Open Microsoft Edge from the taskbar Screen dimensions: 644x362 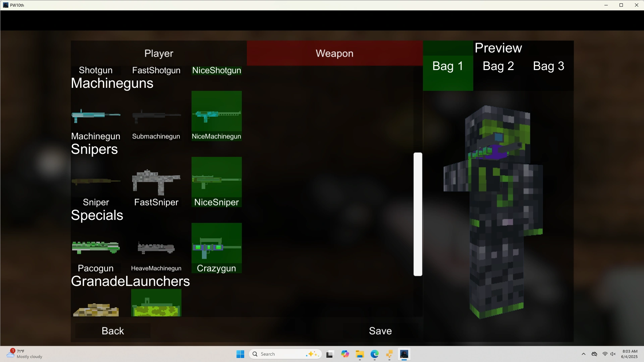coord(374,354)
